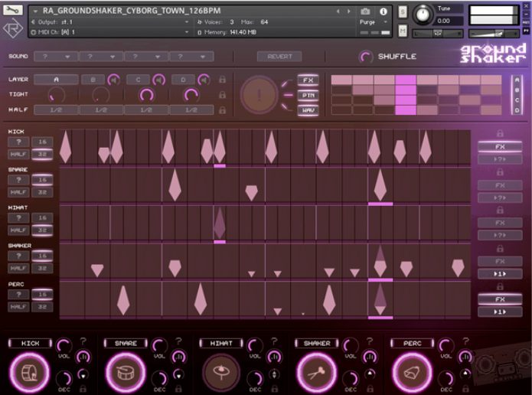Adjust the Shuffle knob
Viewport: 532px width, 395px height.
tap(365, 57)
